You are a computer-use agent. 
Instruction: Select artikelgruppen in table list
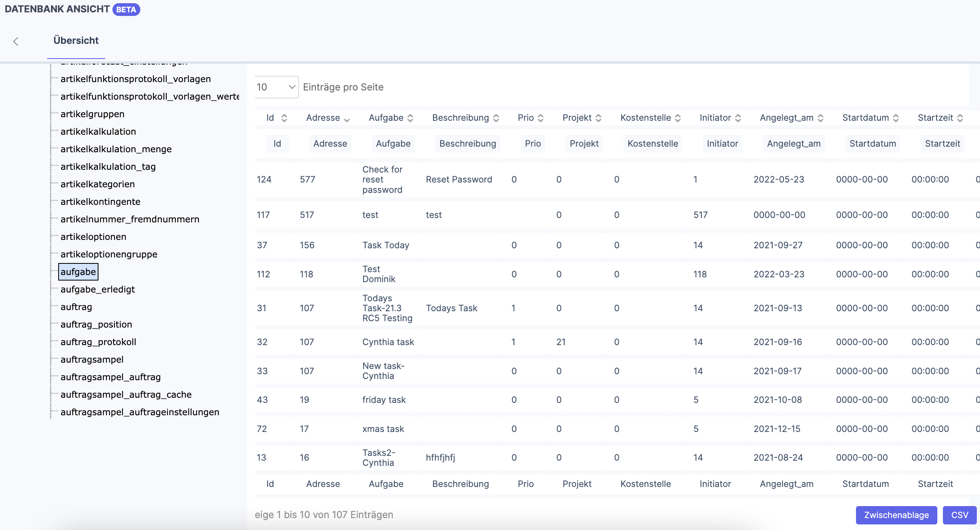pyautogui.click(x=92, y=114)
